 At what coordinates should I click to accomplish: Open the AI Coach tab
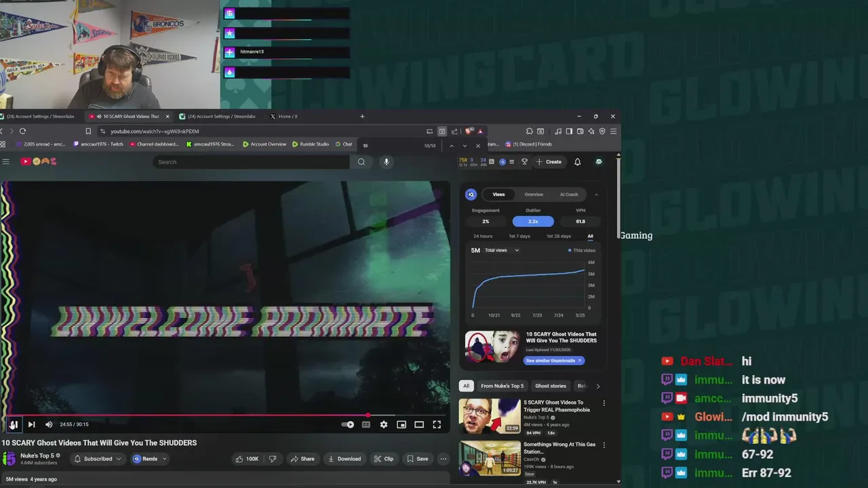[x=569, y=195]
